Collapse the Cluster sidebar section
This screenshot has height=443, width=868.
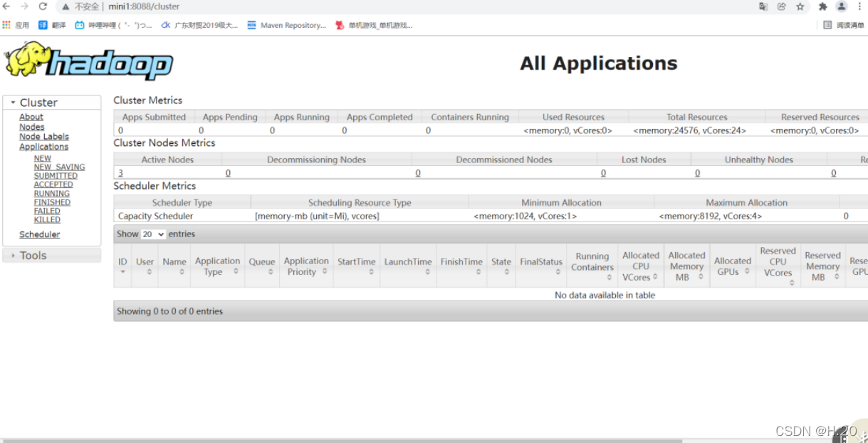click(51, 103)
